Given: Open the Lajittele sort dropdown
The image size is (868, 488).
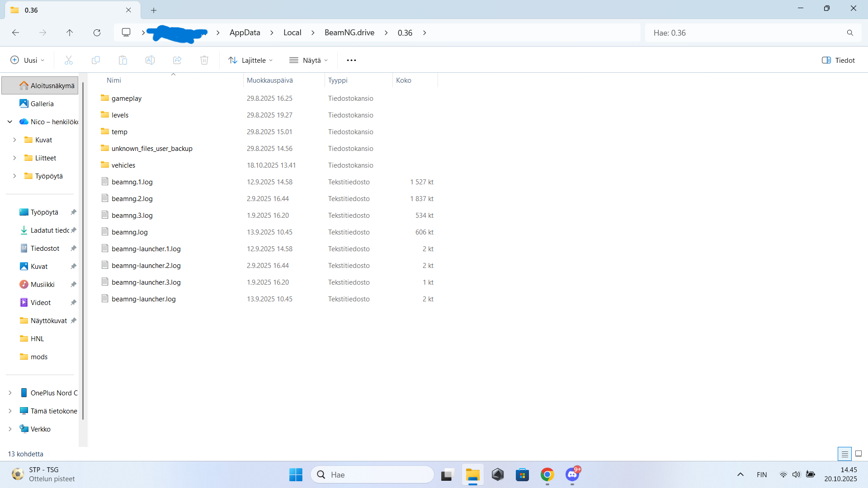Looking at the screenshot, I should coord(250,60).
